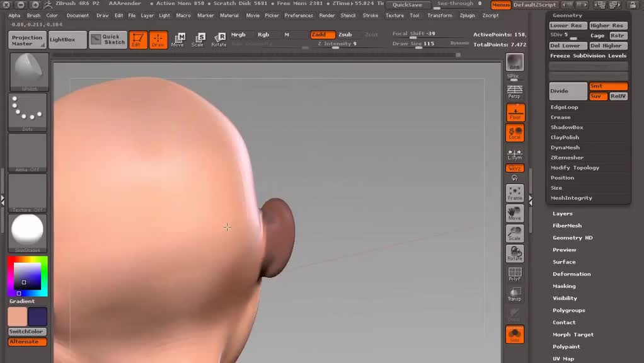The image size is (644, 363).
Task: Toggle XYZ rotation axis icon
Action: (x=515, y=168)
